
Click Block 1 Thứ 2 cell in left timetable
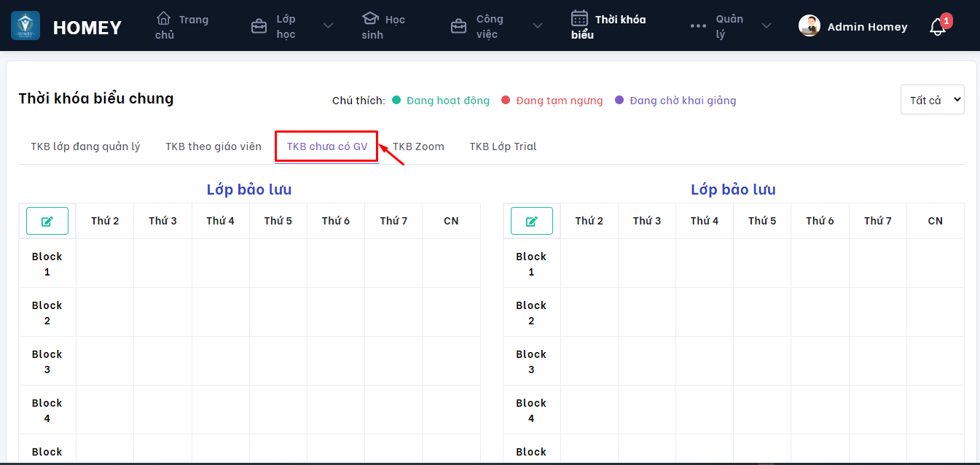click(105, 263)
